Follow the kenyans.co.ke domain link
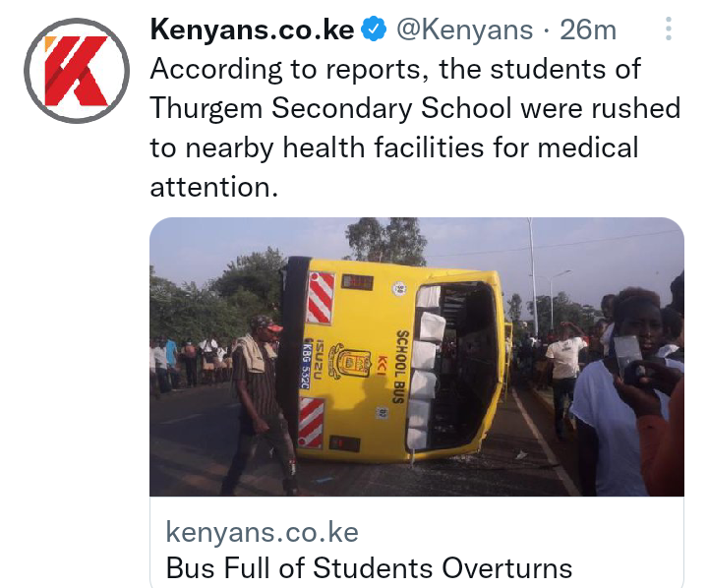This screenshot has height=588, width=708. click(x=262, y=532)
